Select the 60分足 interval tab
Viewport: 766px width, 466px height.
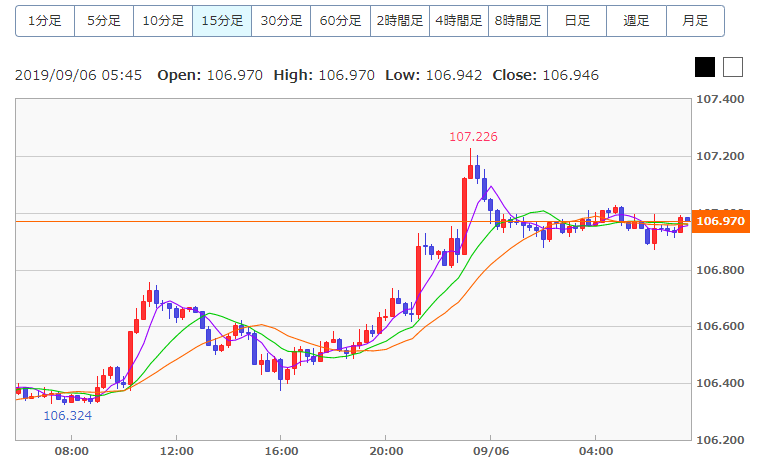coord(340,21)
